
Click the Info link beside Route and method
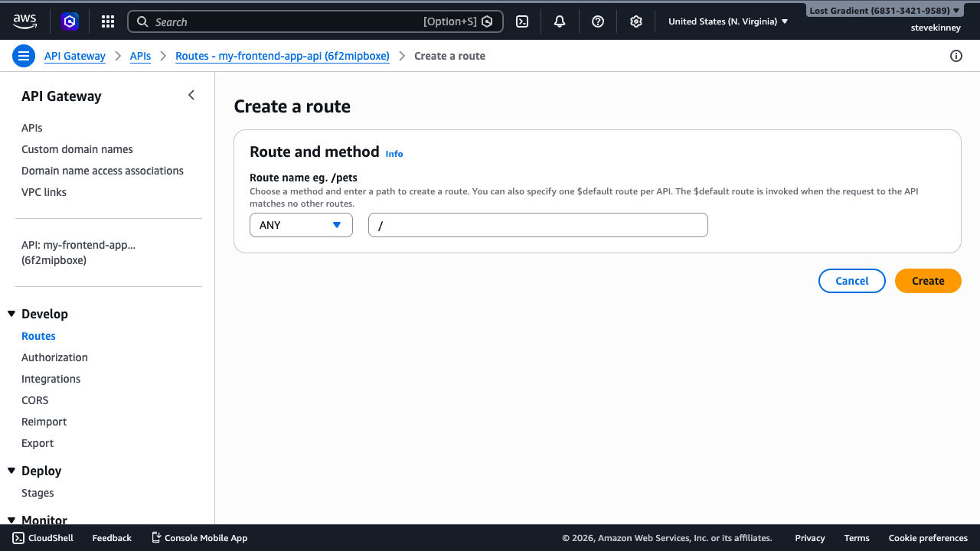pyautogui.click(x=394, y=154)
